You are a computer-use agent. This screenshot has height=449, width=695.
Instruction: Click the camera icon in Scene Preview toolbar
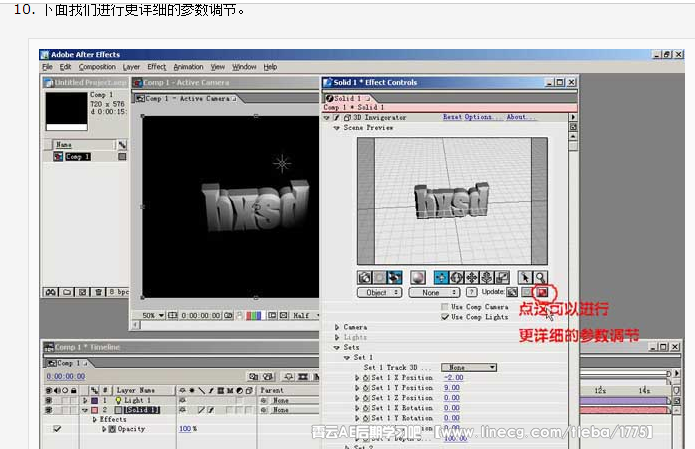[364, 277]
